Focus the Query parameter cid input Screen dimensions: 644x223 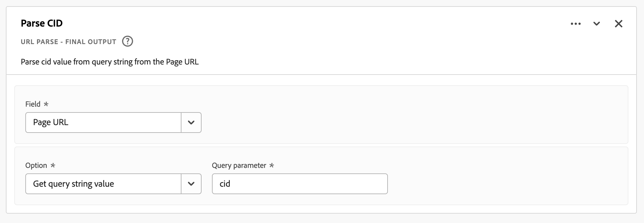[300, 184]
